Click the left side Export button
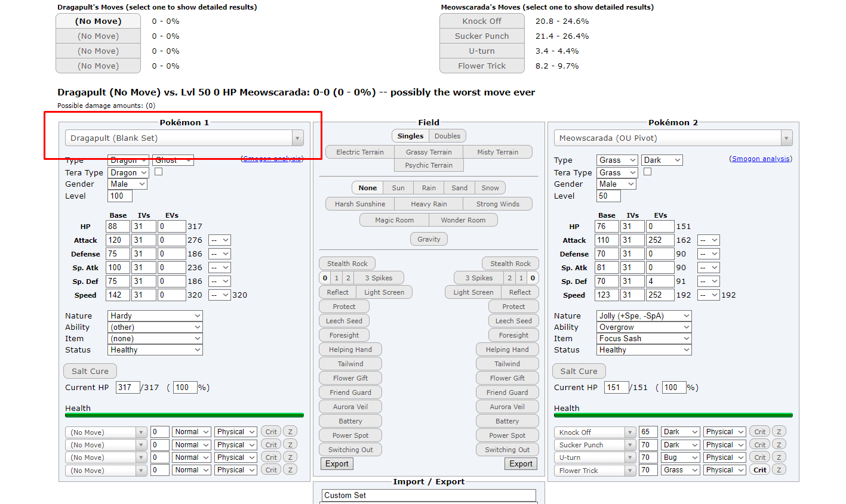The height and width of the screenshot is (504, 846). (x=337, y=463)
